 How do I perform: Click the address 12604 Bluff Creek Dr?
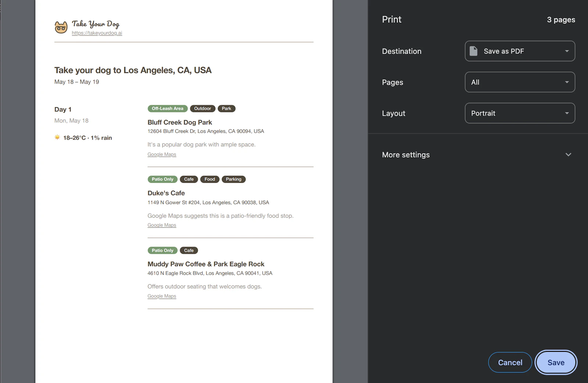click(x=206, y=131)
